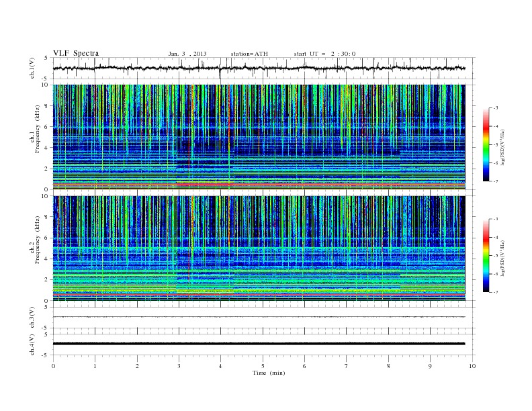This screenshot has height=411, width=532.
Task: Click the "6" minute tick label on time axis
Action: [304, 366]
